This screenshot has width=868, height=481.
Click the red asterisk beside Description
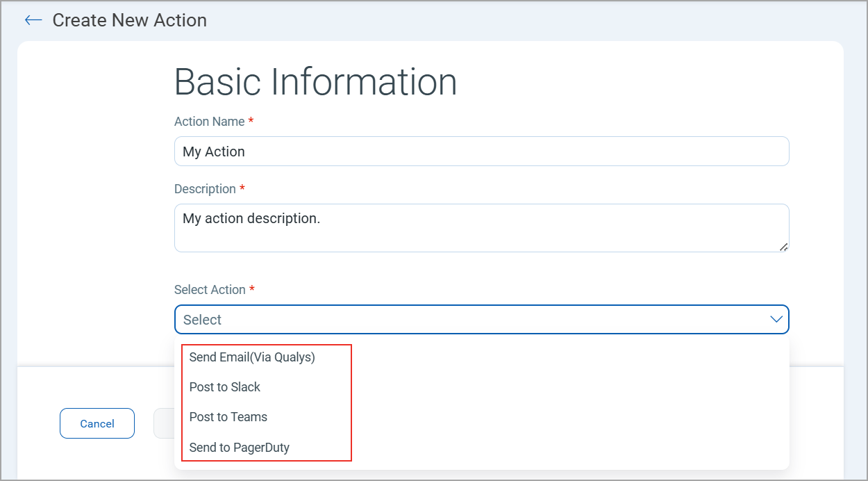tap(242, 189)
